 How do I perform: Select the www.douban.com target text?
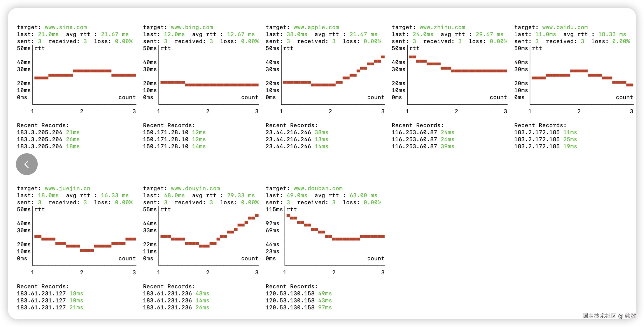tap(318, 188)
